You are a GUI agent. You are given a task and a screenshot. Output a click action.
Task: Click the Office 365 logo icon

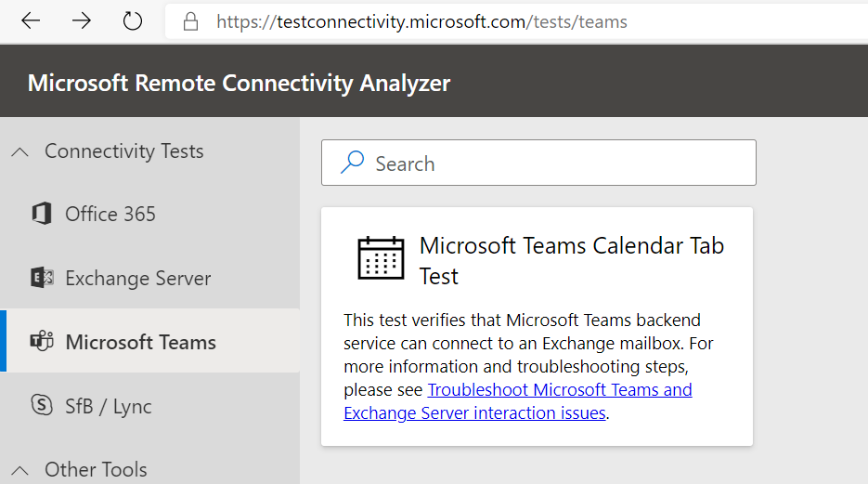pos(41,214)
